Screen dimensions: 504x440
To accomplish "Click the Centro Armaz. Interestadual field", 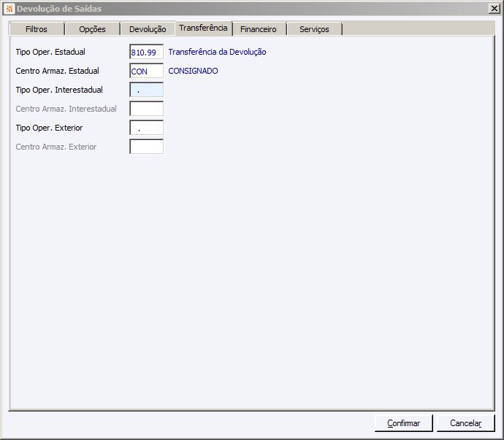I will (x=147, y=109).
